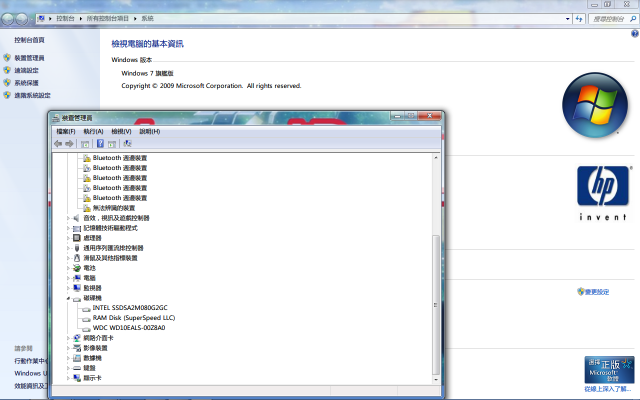
Task: Expand the 音效，視訊及遊戲控制器 node
Action: [68, 218]
